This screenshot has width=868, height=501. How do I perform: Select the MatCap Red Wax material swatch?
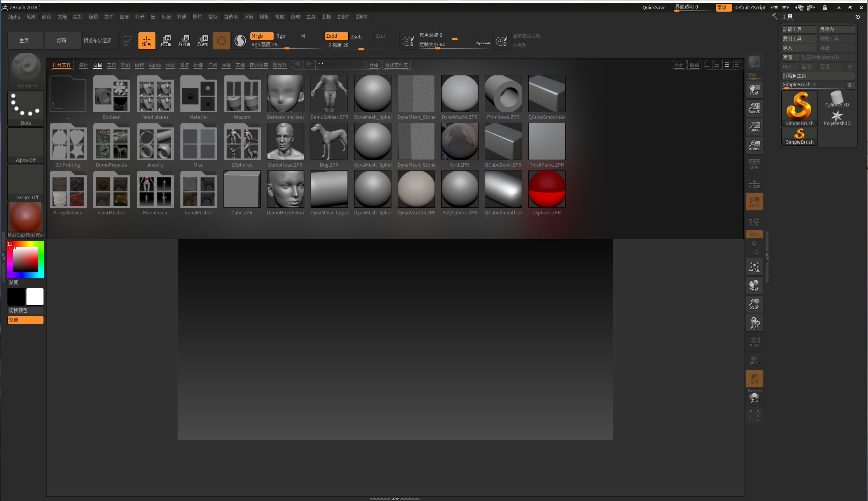25,217
